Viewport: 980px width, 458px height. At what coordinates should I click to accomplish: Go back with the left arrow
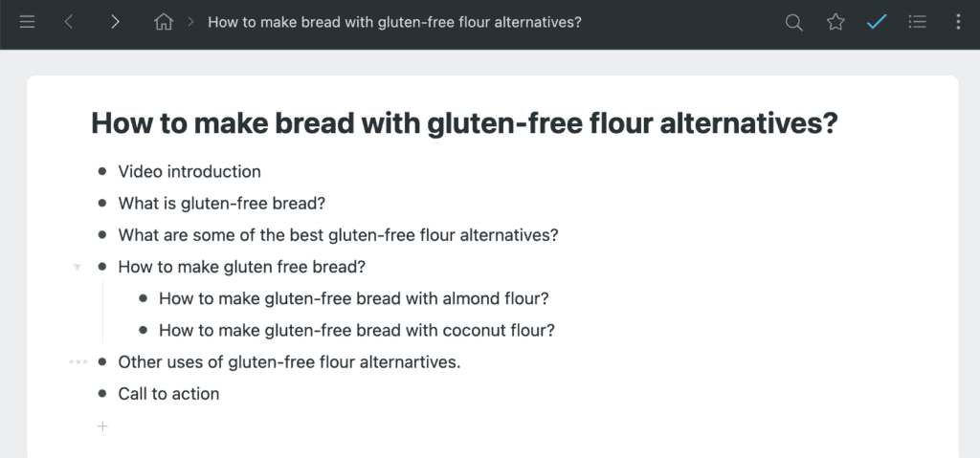(x=69, y=22)
